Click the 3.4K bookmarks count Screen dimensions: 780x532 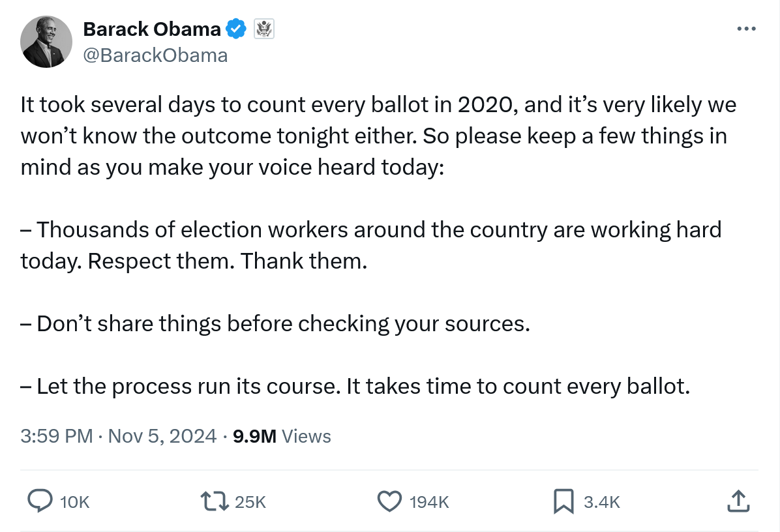601,502
